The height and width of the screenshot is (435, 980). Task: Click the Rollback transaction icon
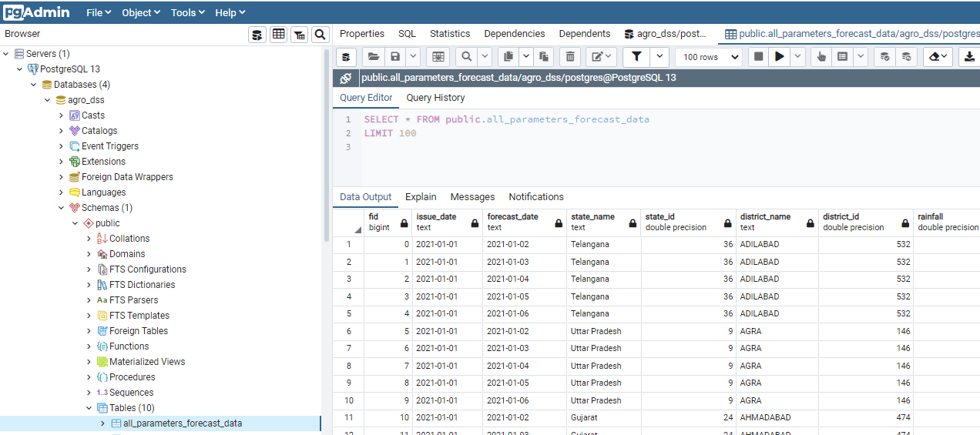coord(906,57)
